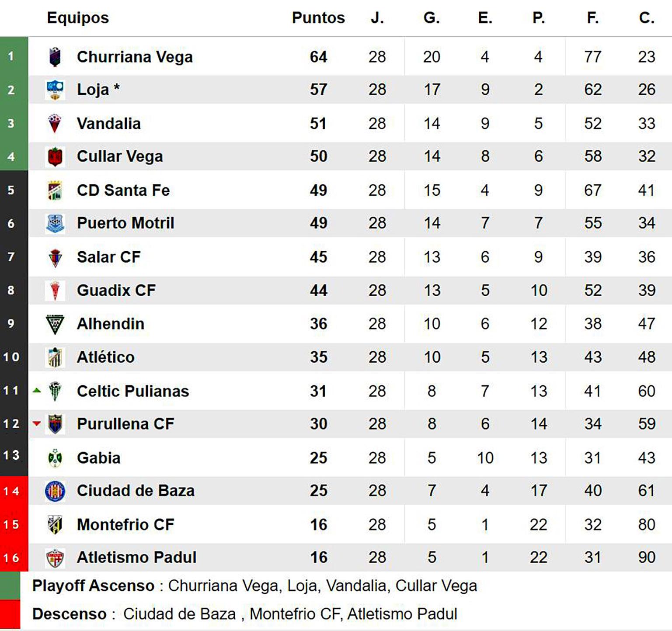Screen dimensions: 672x631
Task: Click the green Playoff Ascenso legend swatch
Action: (10, 586)
